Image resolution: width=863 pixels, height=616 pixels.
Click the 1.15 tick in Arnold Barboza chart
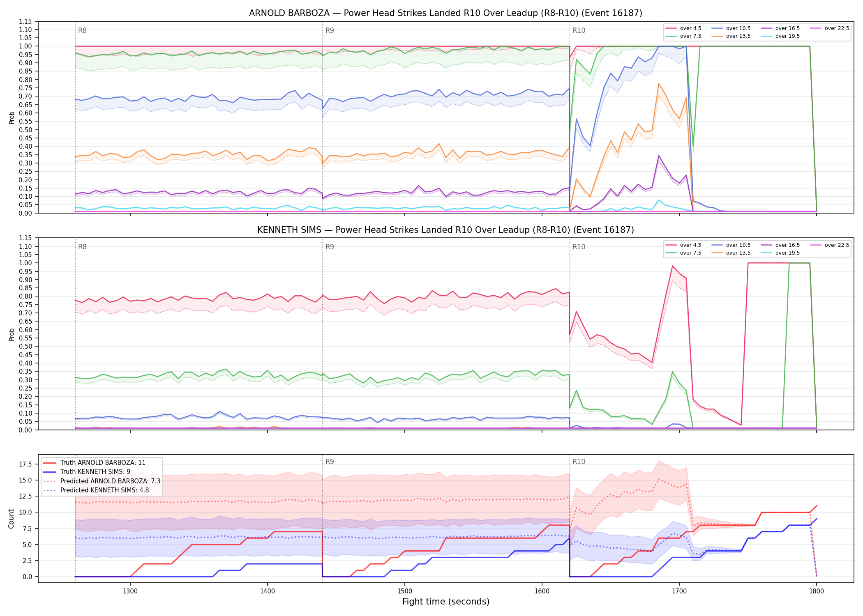(25, 21)
